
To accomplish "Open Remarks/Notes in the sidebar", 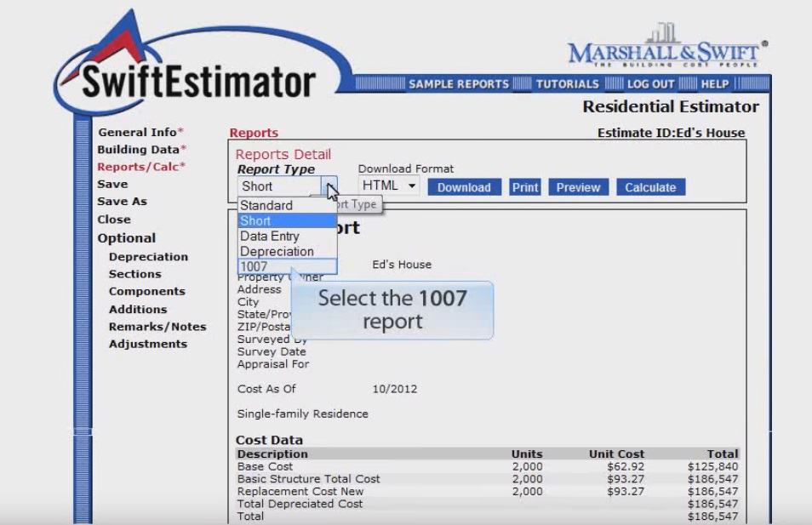I will (x=157, y=327).
